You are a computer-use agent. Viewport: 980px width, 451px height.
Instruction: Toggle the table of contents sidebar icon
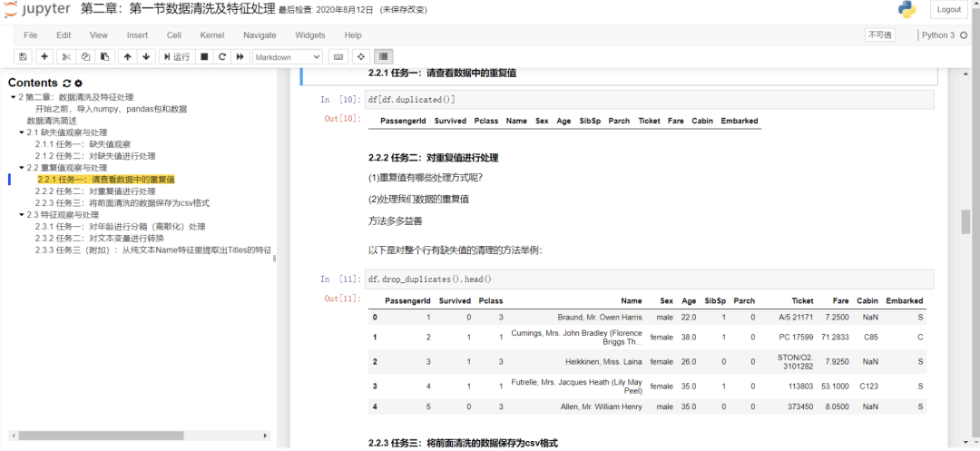coord(383,57)
